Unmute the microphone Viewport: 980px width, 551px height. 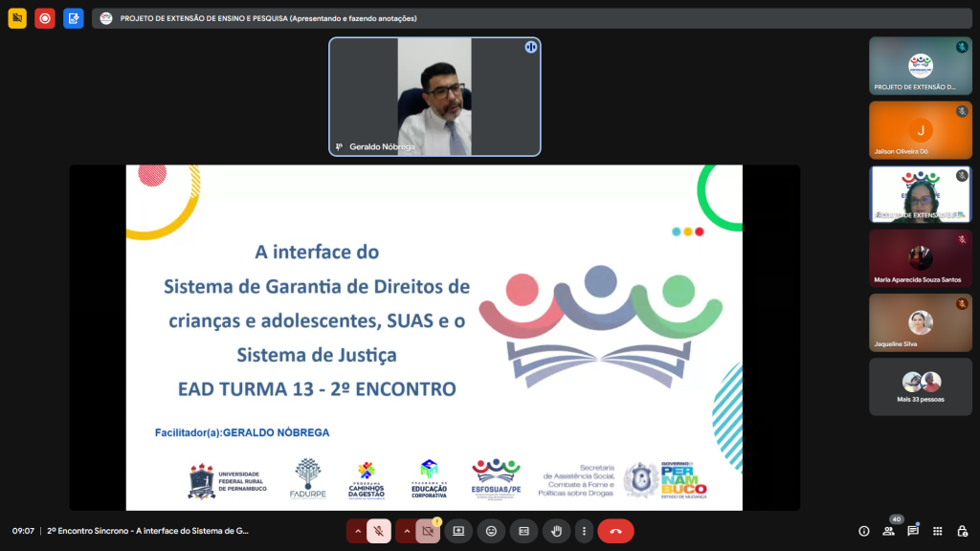tap(379, 531)
